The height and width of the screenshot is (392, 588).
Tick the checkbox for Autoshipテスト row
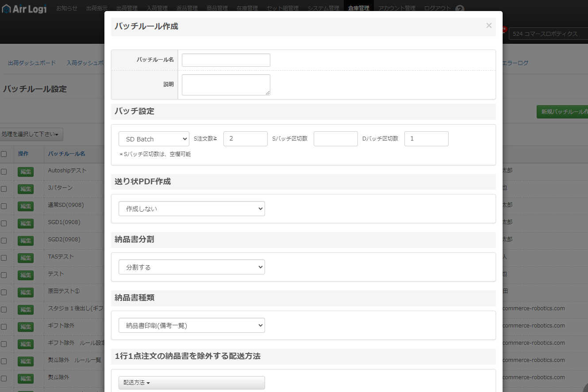point(4,171)
